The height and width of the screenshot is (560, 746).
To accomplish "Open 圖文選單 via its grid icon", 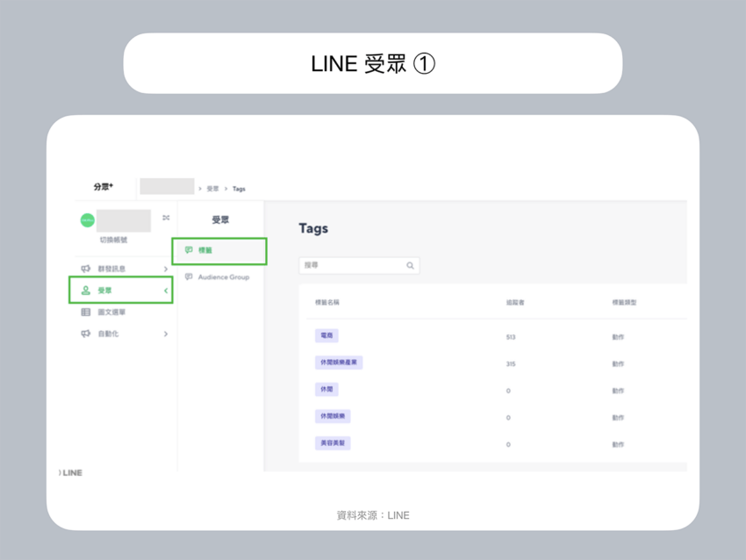I will pyautogui.click(x=85, y=312).
